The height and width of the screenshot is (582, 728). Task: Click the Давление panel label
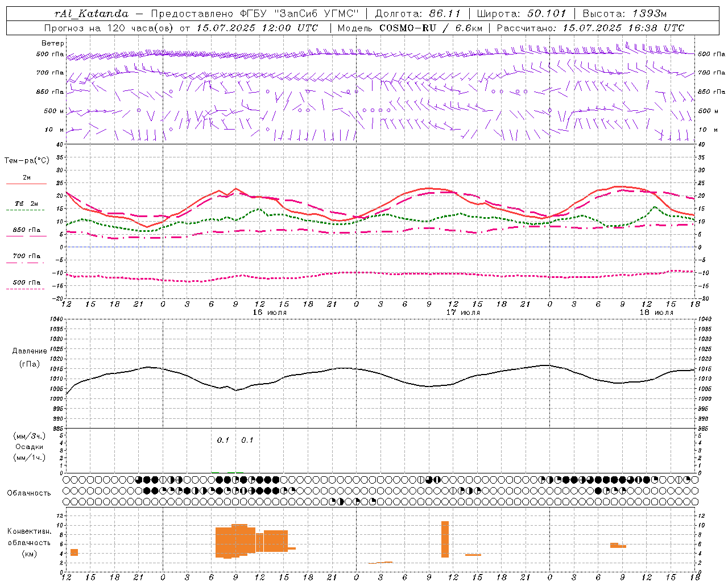[x=30, y=351]
